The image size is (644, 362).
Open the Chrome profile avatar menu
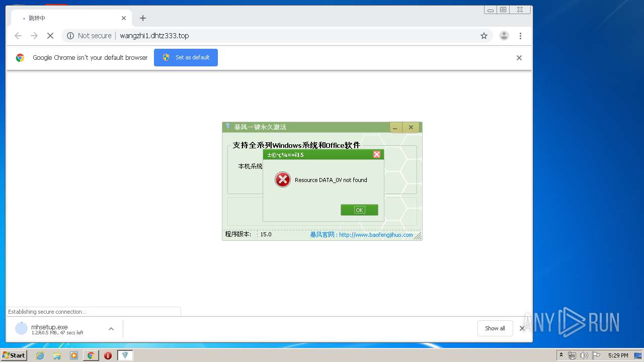pos(504,36)
